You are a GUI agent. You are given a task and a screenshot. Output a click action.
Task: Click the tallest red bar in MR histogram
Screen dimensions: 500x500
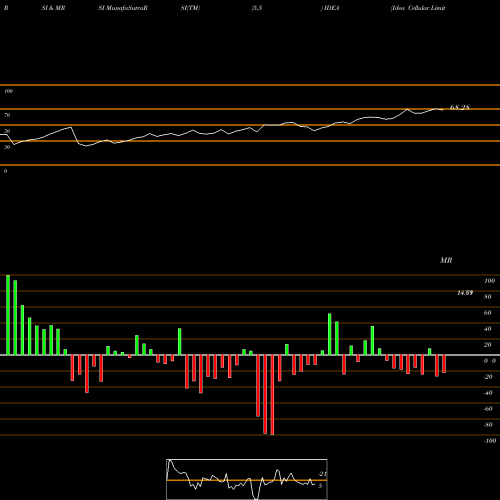pyautogui.click(x=272, y=395)
